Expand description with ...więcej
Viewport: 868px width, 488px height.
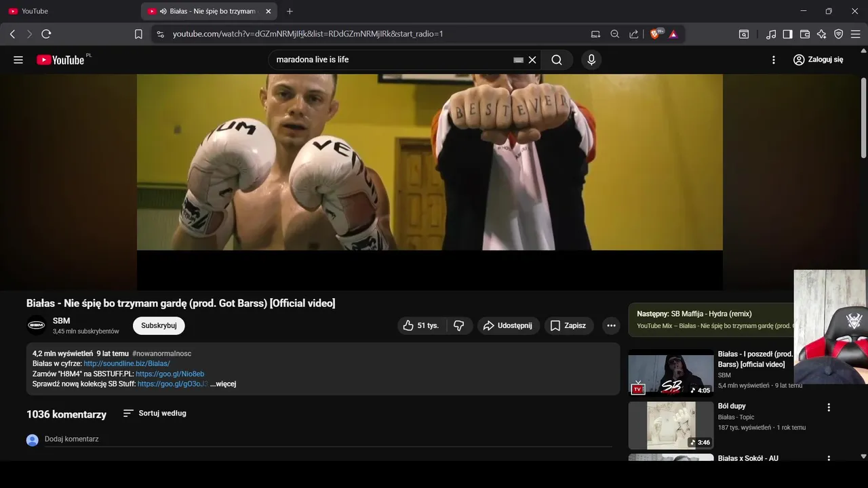[x=223, y=384]
